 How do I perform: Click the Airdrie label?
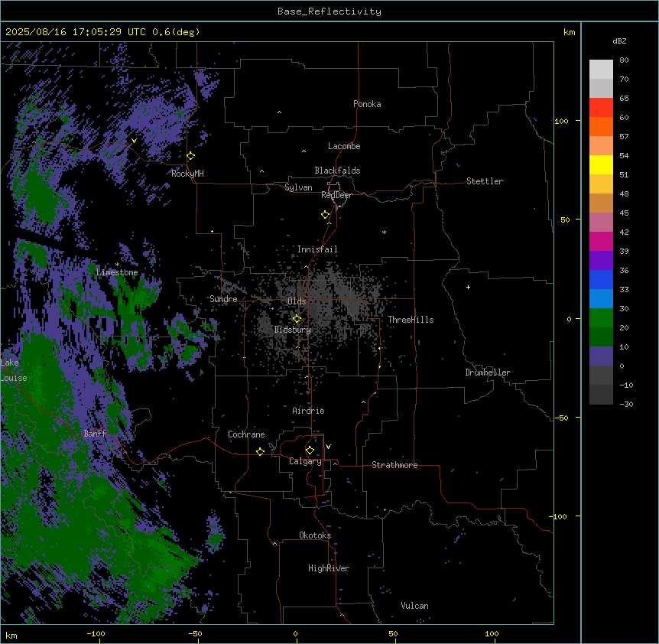308,411
